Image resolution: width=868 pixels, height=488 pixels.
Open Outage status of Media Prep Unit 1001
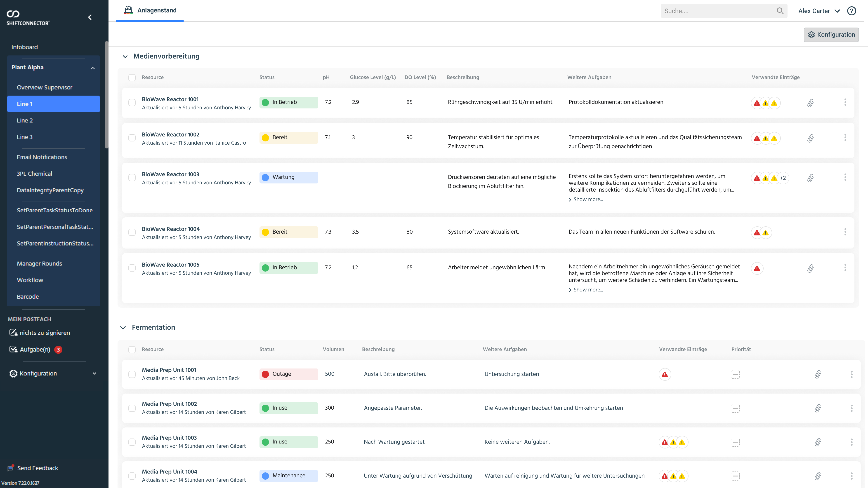pyautogui.click(x=288, y=374)
